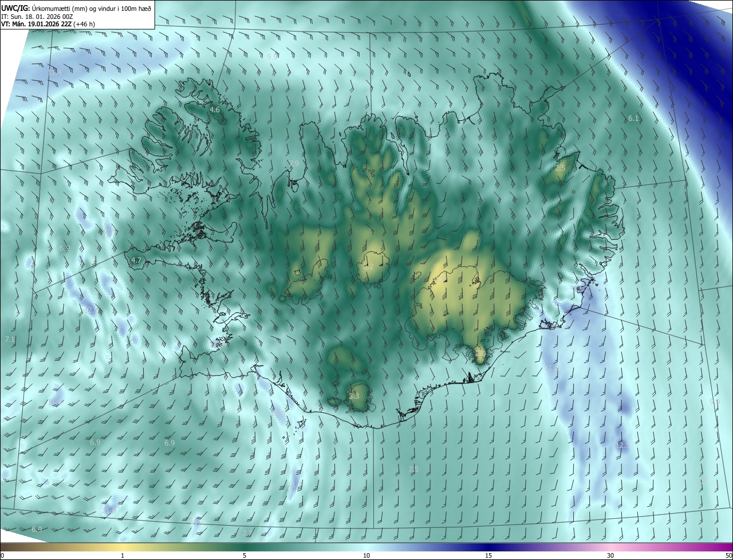Screen dimensions: 733x560
Task: Click the '50' tick label on colour scale
Action: pos(728,555)
